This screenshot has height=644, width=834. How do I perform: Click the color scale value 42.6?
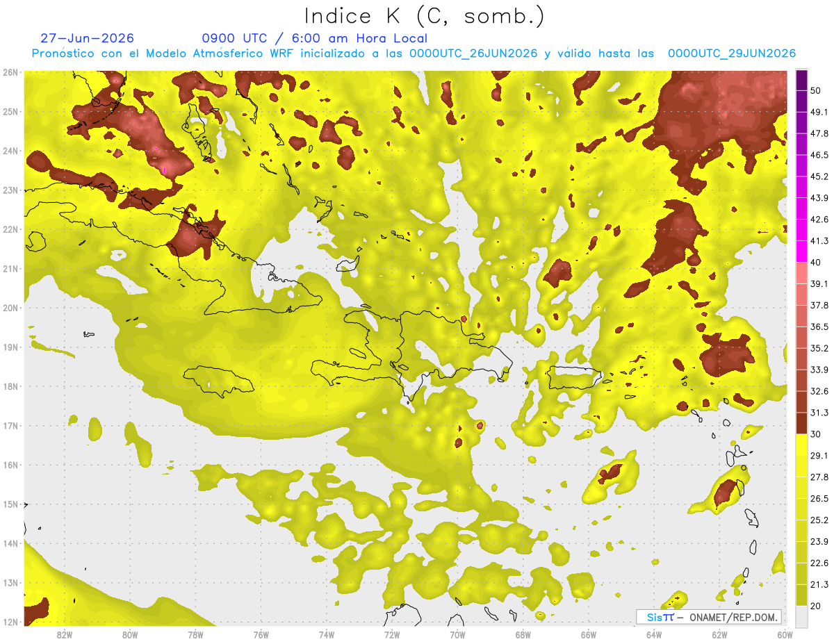click(x=819, y=220)
